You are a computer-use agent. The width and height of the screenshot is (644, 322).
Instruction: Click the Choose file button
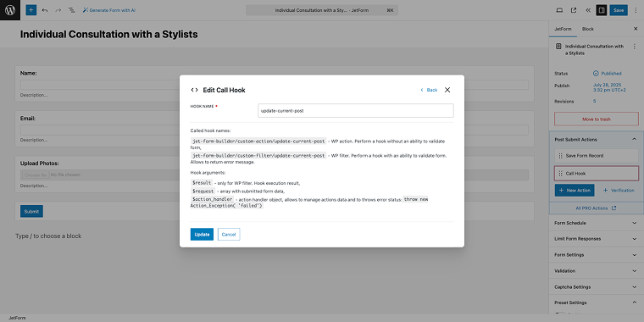pyautogui.click(x=36, y=175)
